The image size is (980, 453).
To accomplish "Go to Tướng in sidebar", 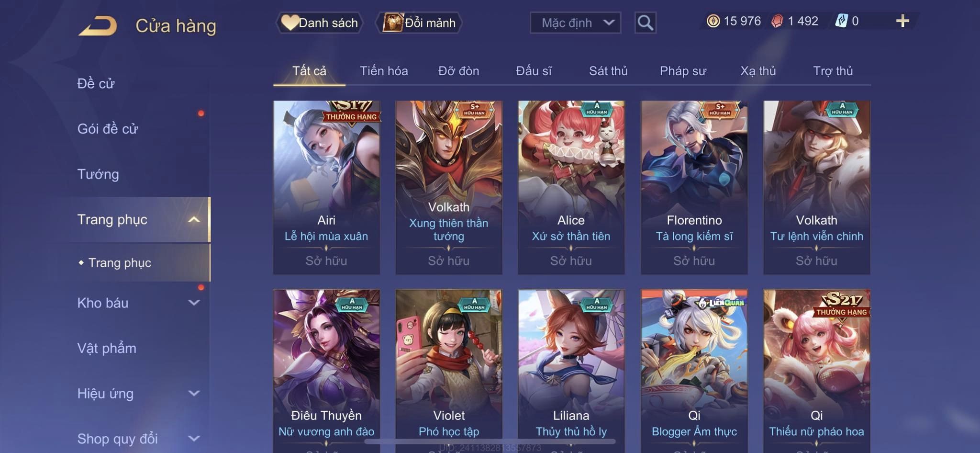I will 98,174.
